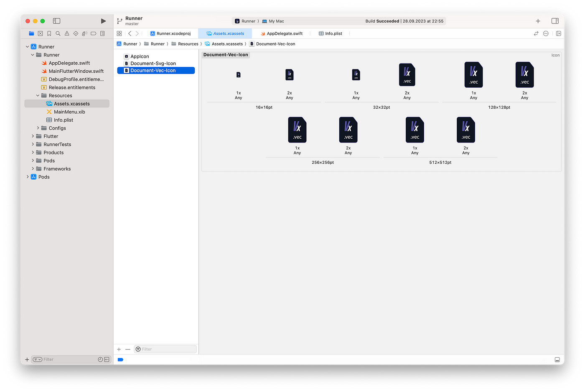Open the Issue navigator warning icon
The width and height of the screenshot is (585, 392).
click(68, 33)
